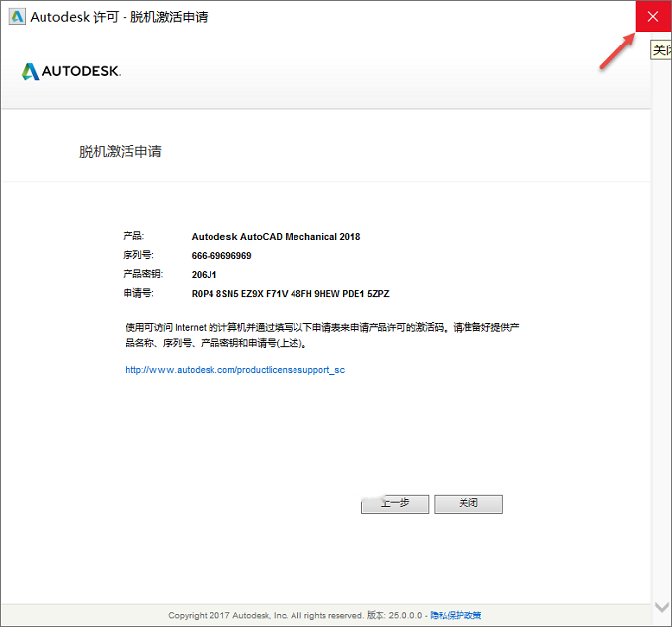Click the product name AutoCAD Mechanical 2018

276,237
